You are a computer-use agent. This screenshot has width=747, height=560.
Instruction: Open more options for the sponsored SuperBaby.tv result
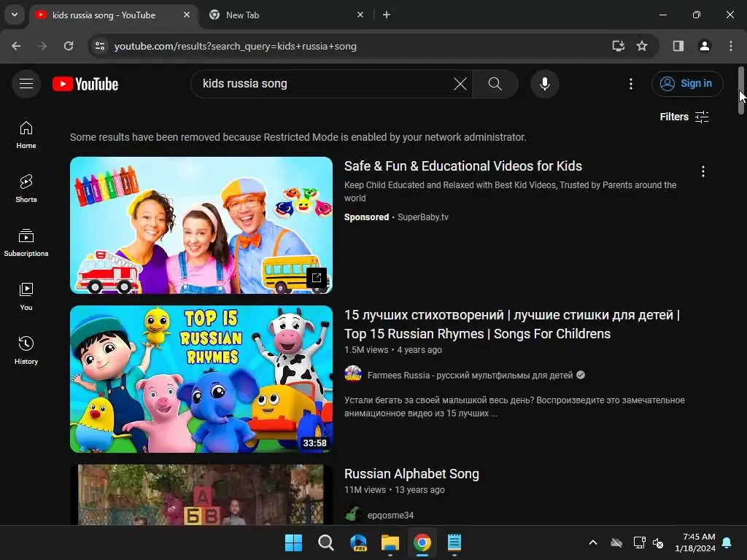703,171
